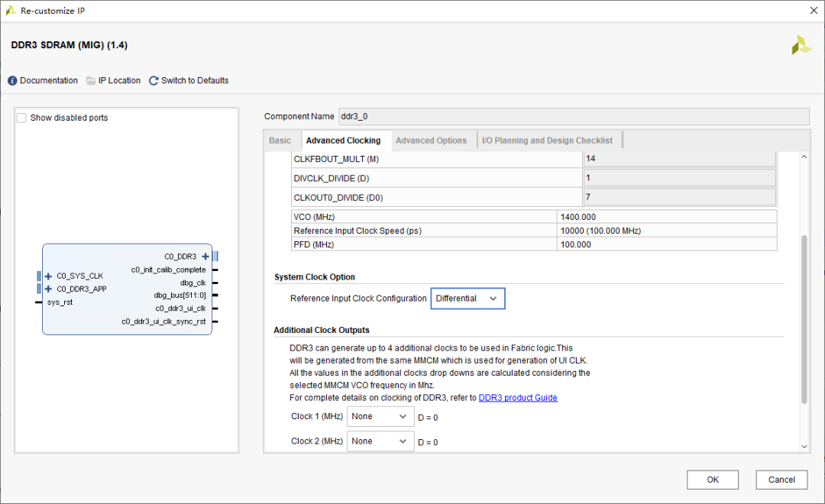Open I/O Planning and Design Checklist tab

[547, 141]
